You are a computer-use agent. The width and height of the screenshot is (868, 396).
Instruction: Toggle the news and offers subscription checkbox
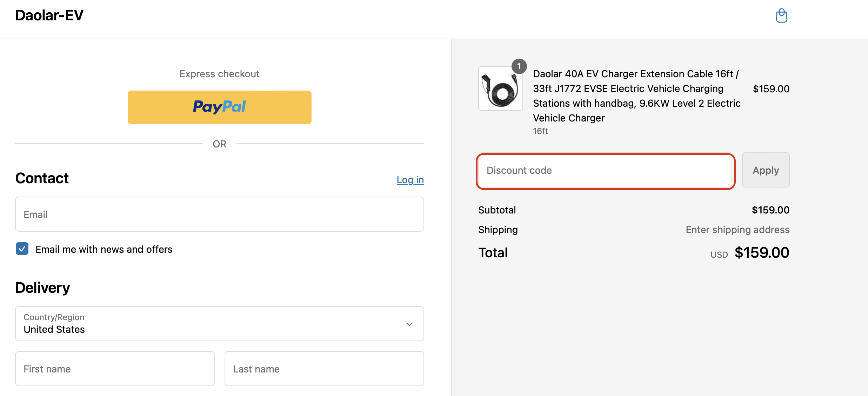click(22, 249)
